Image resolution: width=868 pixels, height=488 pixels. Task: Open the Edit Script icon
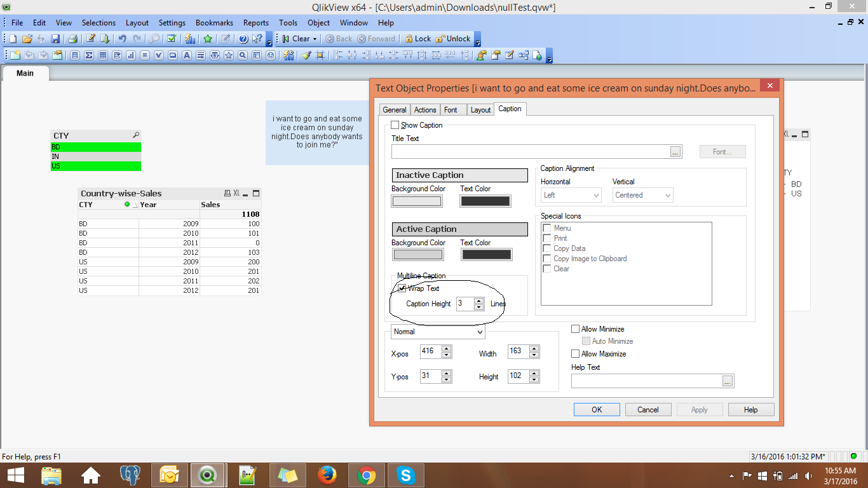(x=91, y=39)
